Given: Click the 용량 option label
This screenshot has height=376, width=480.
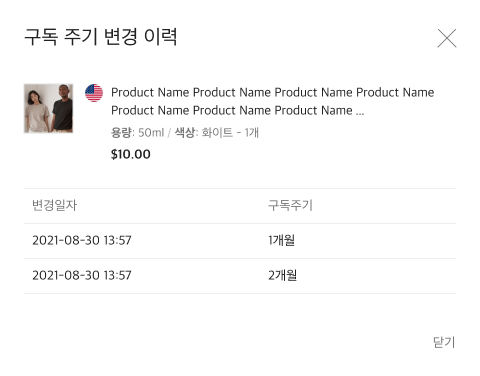Looking at the screenshot, I should pyautogui.click(x=121, y=133).
